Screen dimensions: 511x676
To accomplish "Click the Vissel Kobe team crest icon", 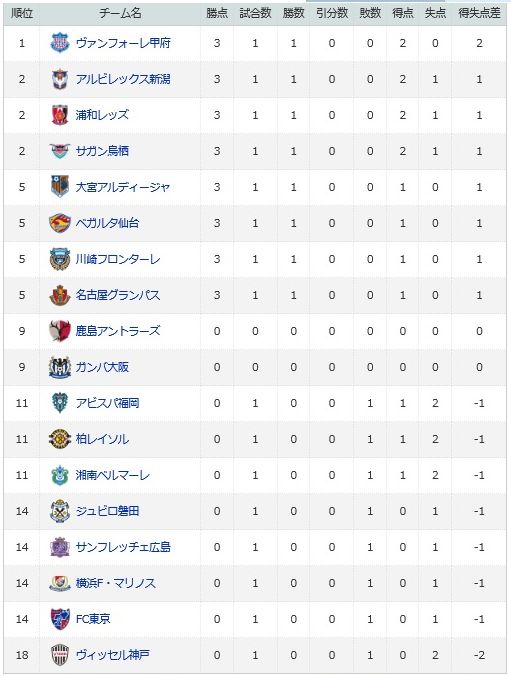I will point(60,655).
